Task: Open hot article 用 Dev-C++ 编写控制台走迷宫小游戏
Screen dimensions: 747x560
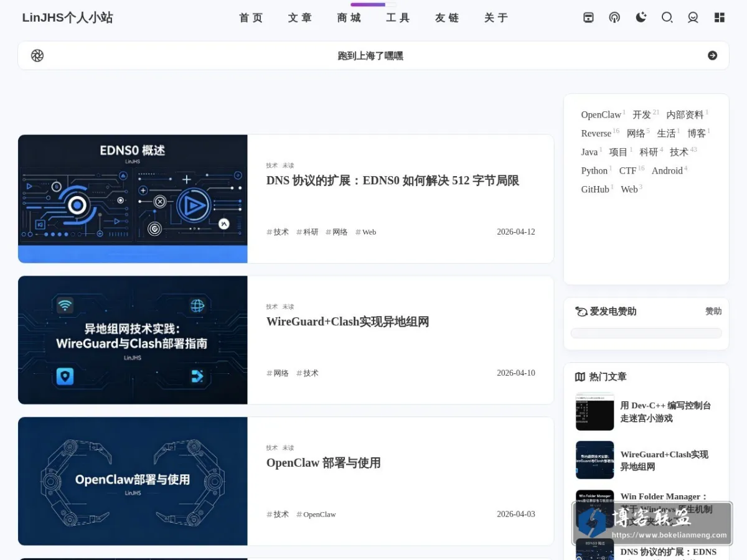Action: (x=665, y=412)
